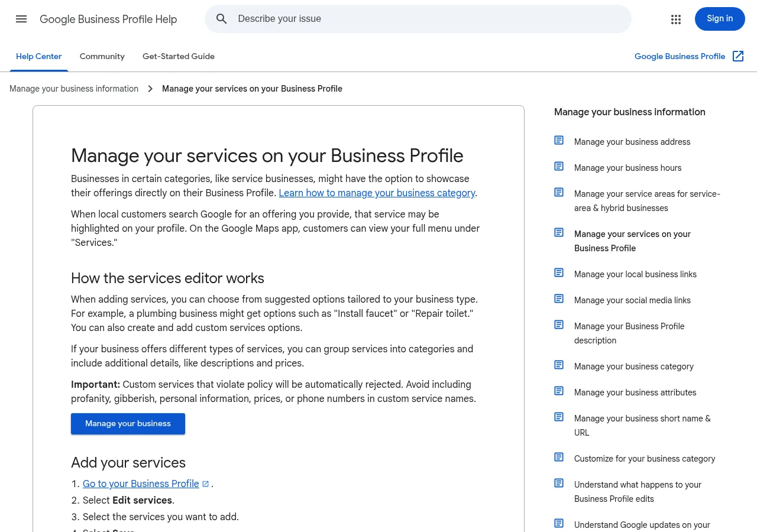Open Manage your service areas article
Screen dimensions: 757x532
[x=647, y=201]
